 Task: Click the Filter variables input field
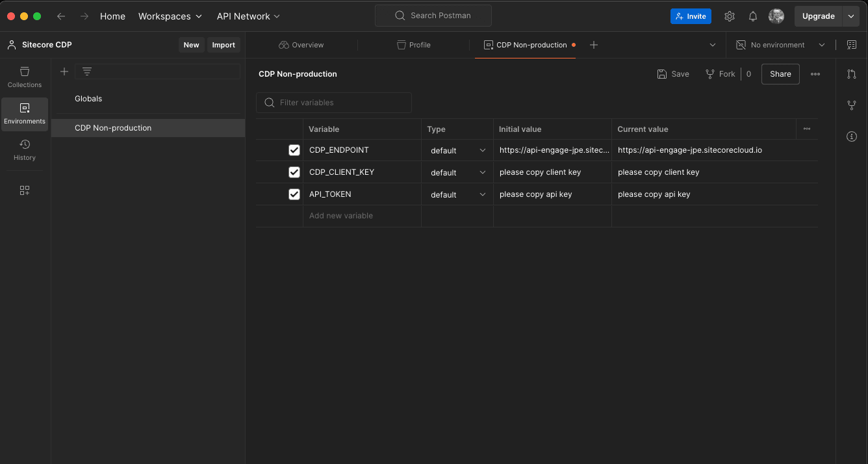pyautogui.click(x=335, y=103)
